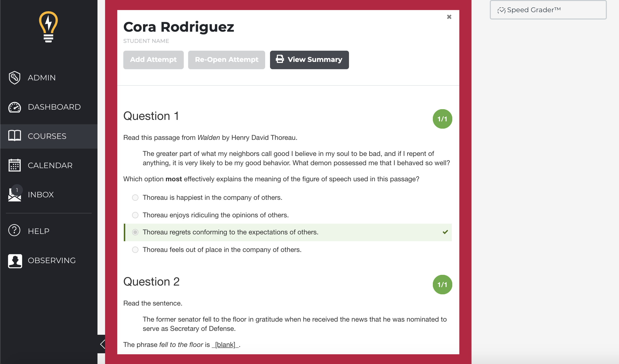Open the Observing person icon

[15, 261]
